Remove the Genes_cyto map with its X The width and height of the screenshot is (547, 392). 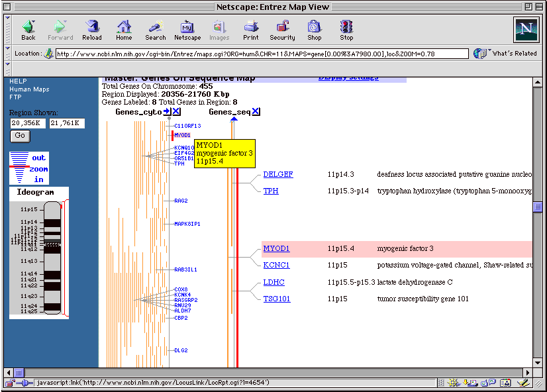tap(176, 111)
